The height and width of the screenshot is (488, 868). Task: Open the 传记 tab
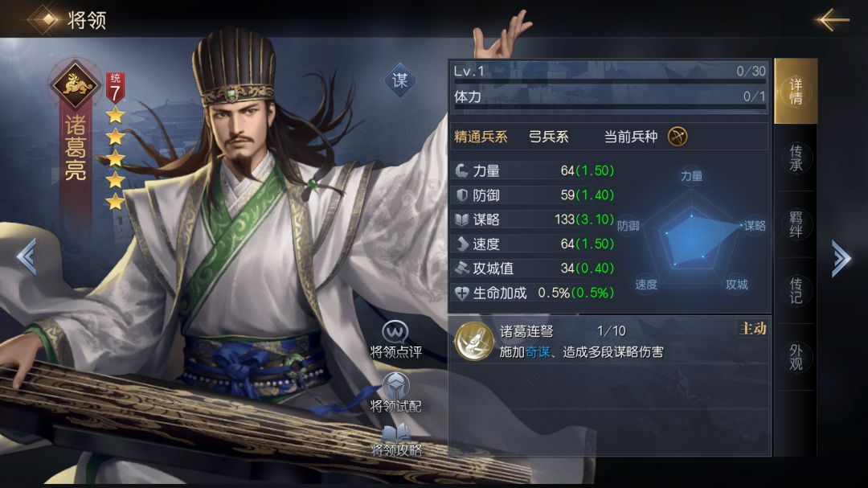796,291
